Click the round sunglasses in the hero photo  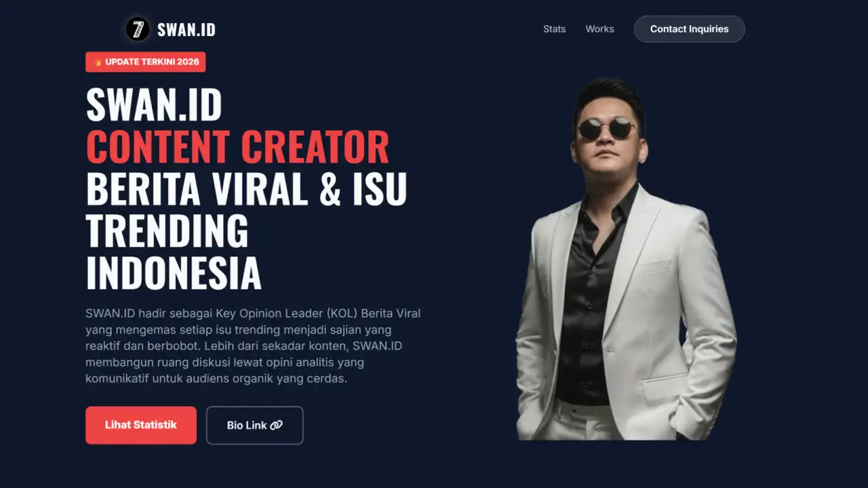point(607,128)
